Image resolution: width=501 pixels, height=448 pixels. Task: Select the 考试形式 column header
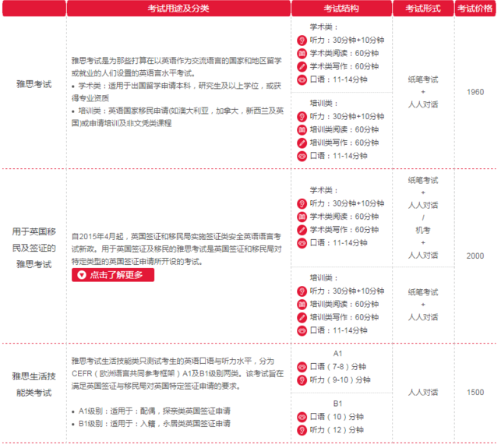pos(423,9)
